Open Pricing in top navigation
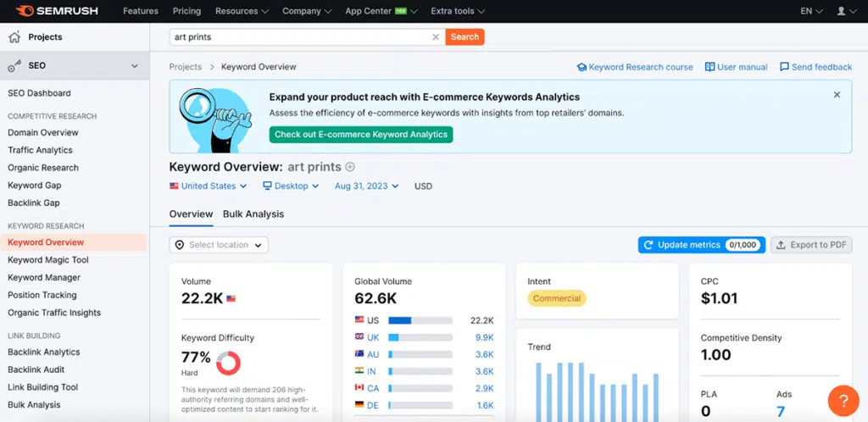This screenshot has height=422, width=868. click(x=187, y=11)
